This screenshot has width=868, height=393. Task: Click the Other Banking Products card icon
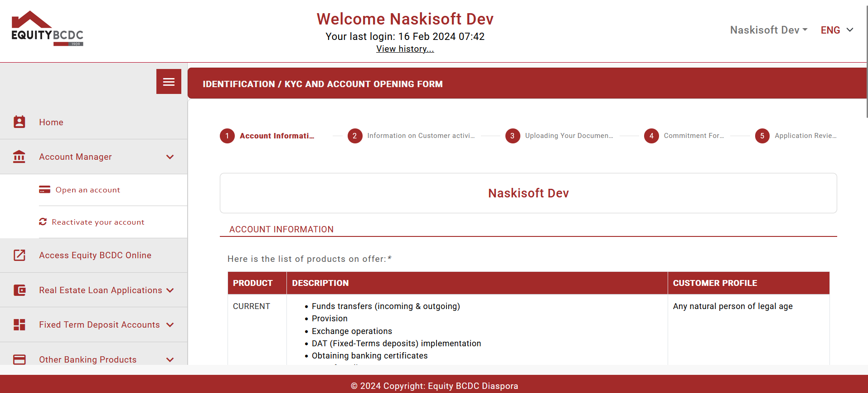19,359
